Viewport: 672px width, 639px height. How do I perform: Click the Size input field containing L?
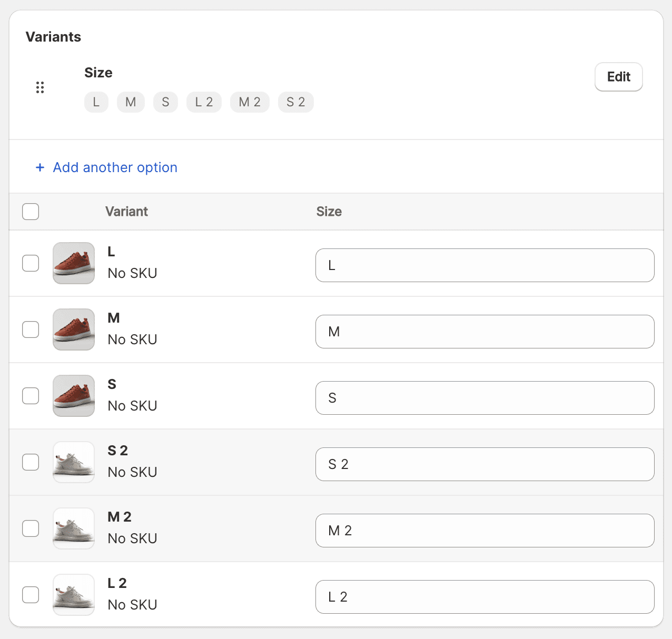point(485,265)
